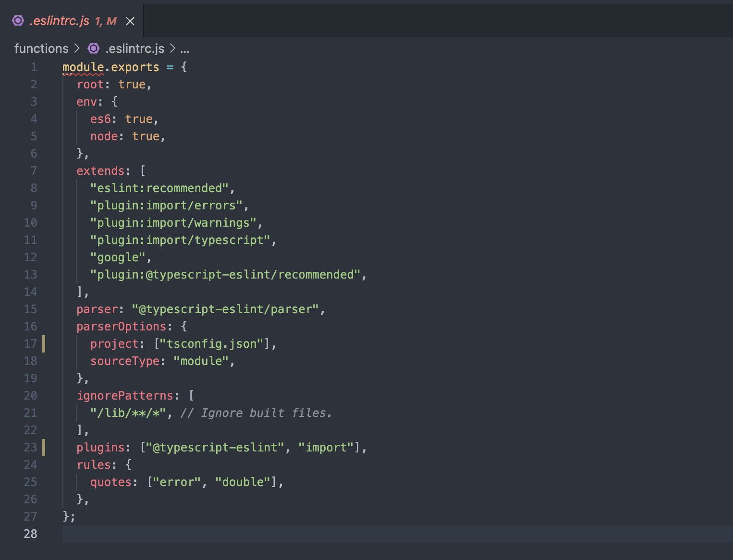Click the "/lib/**/*" pattern string
Viewport: 733px width, 560px height.
click(x=128, y=413)
